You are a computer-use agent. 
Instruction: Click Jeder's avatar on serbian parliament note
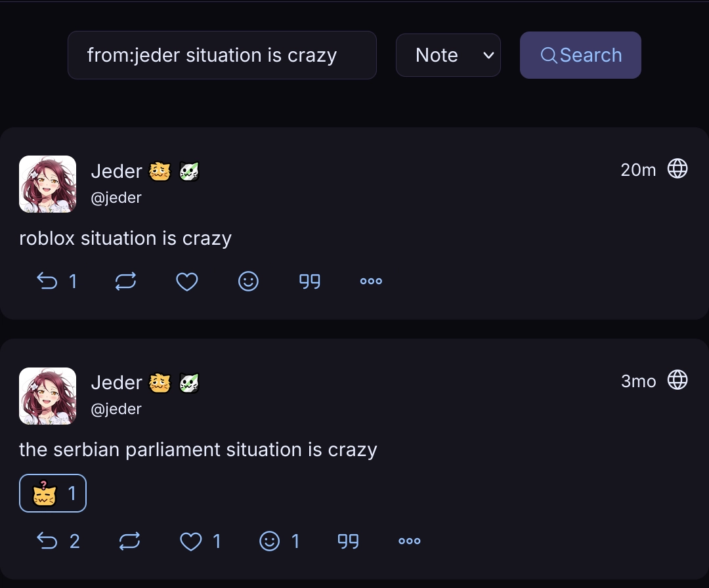coord(47,396)
